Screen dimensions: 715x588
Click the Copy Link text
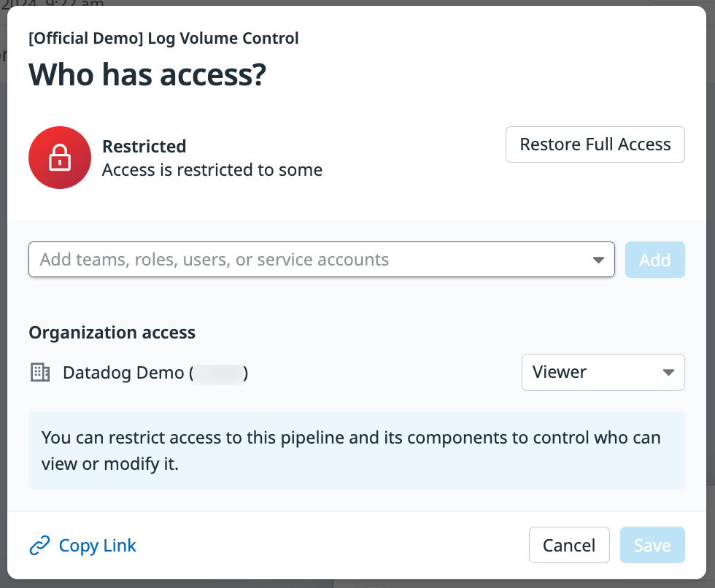coord(98,546)
